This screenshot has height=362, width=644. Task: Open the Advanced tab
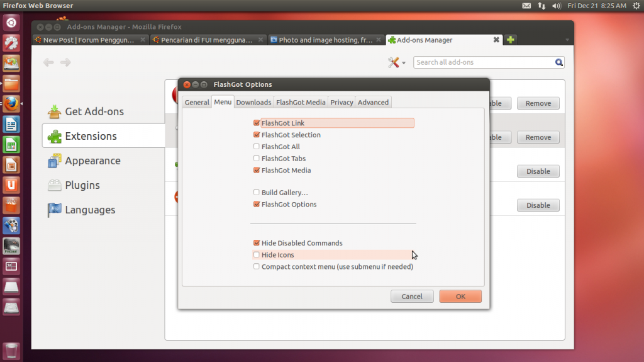373,103
